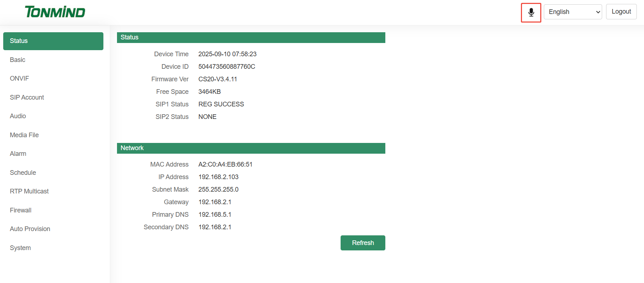The height and width of the screenshot is (283, 644).
Task: Click the IP Address value 192.168.2.103
Action: (x=218, y=177)
